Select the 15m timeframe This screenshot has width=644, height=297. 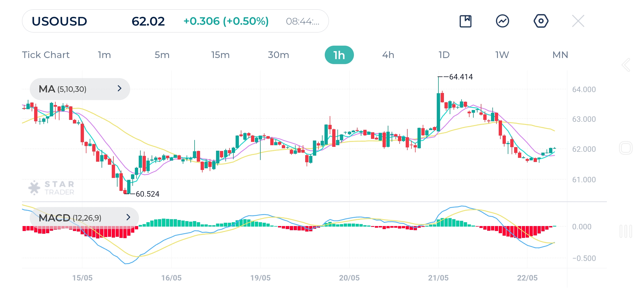tap(220, 55)
